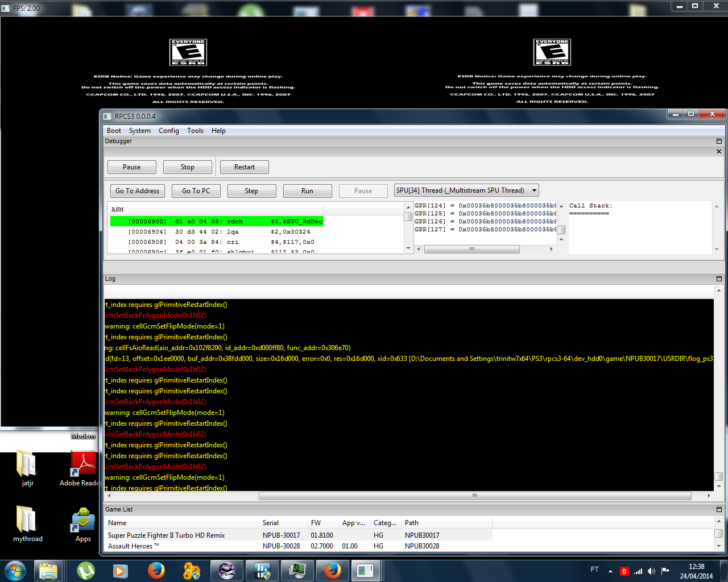
Task: Click the volume speaker icon in tray
Action: [651, 571]
